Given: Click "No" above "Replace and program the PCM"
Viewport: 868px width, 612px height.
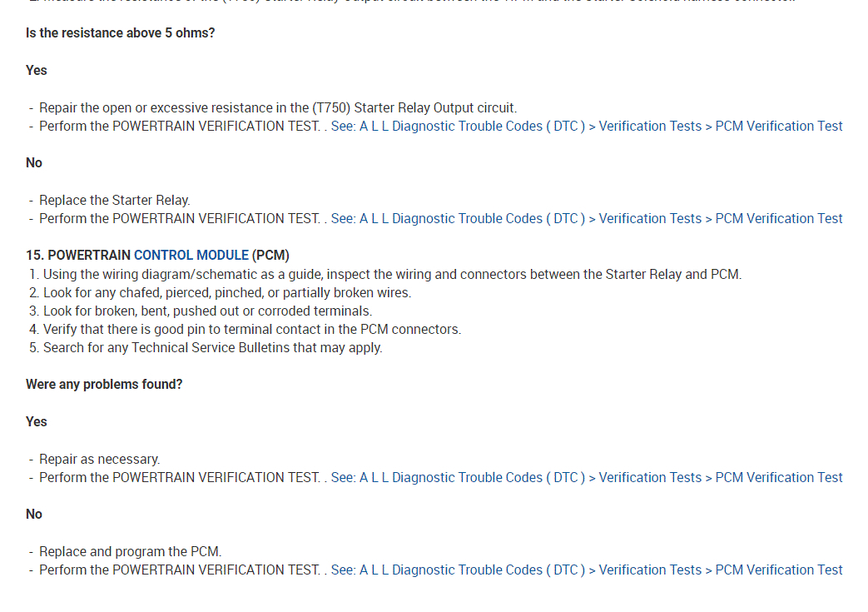Looking at the screenshot, I should pos(34,515).
